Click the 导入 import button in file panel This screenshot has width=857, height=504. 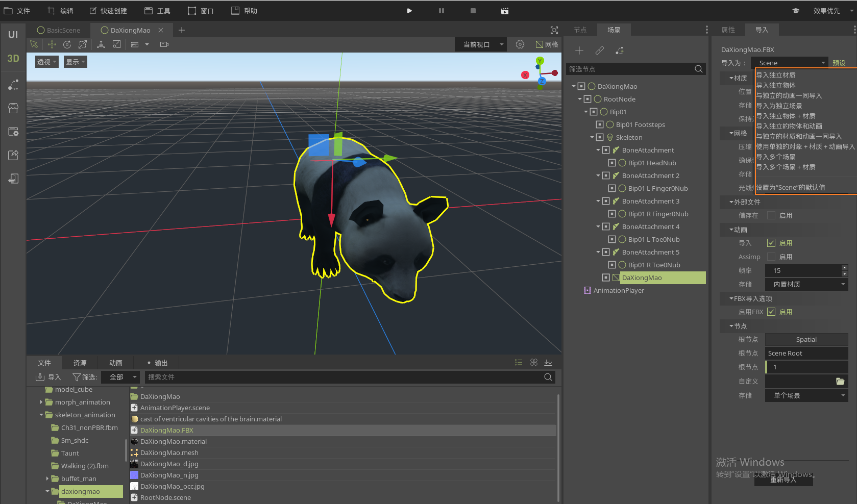pyautogui.click(x=48, y=377)
